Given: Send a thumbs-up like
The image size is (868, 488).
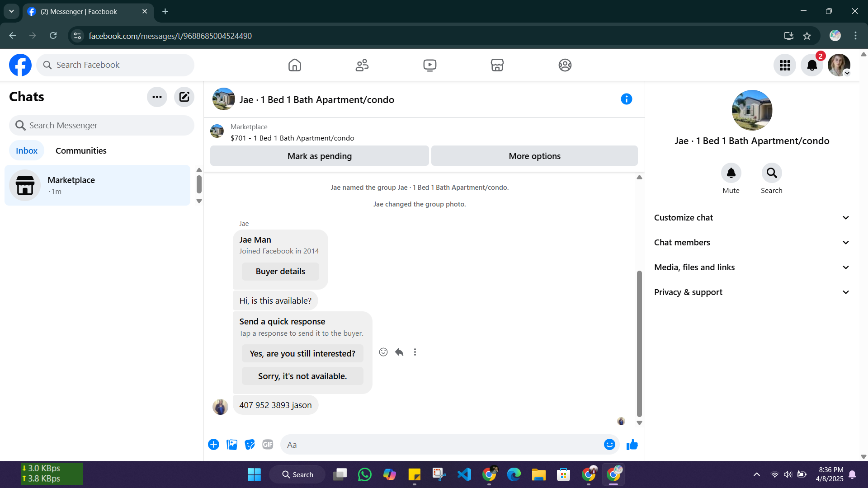Looking at the screenshot, I should pos(632,445).
